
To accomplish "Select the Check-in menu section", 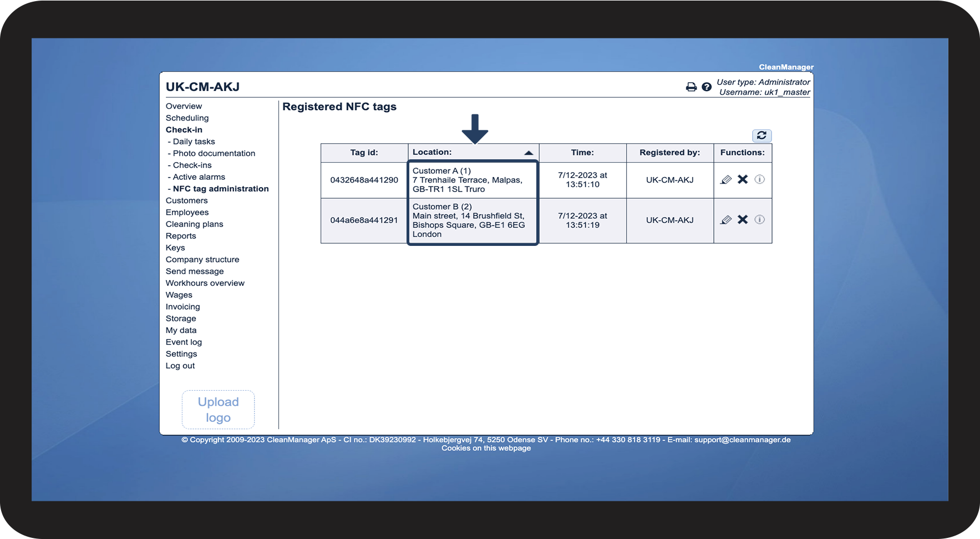I will (184, 130).
